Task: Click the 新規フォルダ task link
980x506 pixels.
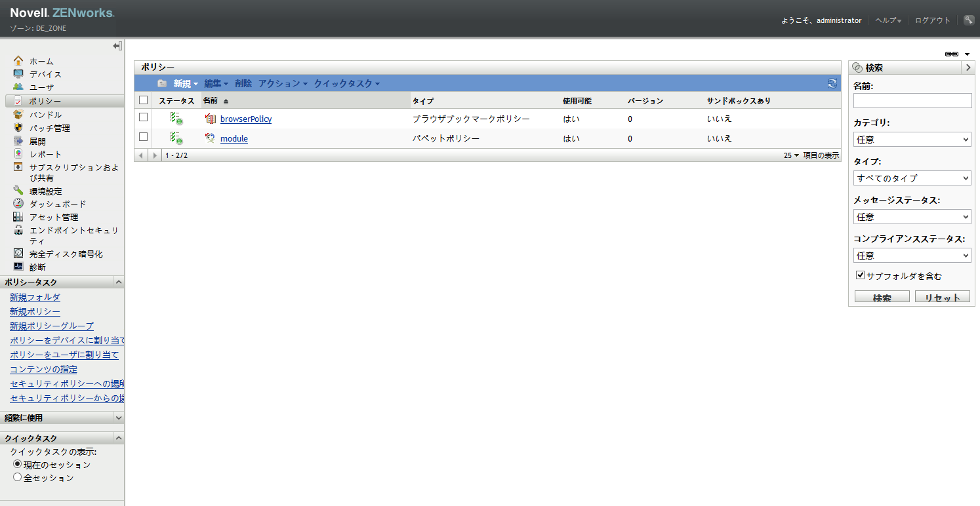Action: [35, 298]
